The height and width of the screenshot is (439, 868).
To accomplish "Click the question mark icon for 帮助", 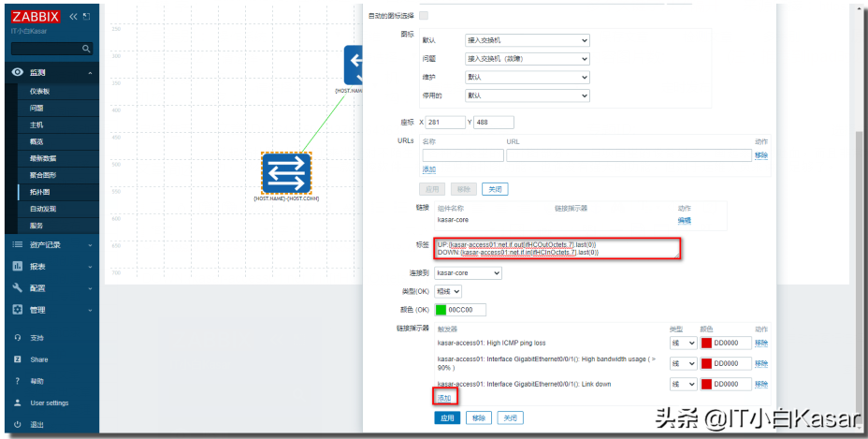I will click(18, 381).
